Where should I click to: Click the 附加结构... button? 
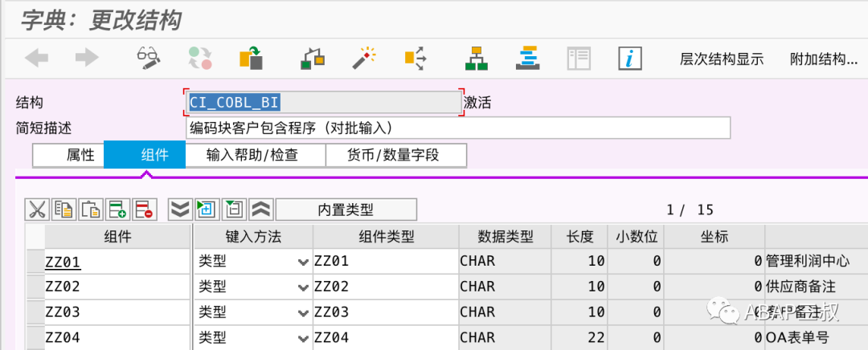point(824,59)
